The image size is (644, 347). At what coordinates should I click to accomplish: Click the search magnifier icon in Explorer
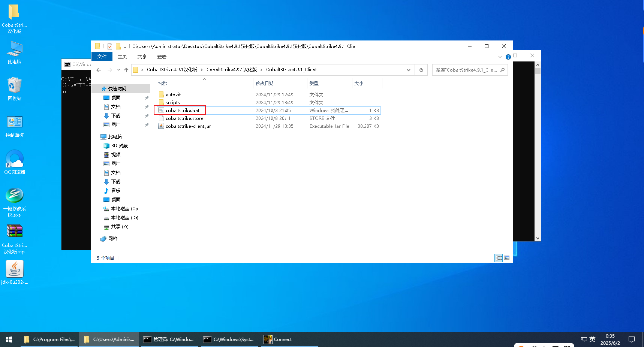click(503, 70)
